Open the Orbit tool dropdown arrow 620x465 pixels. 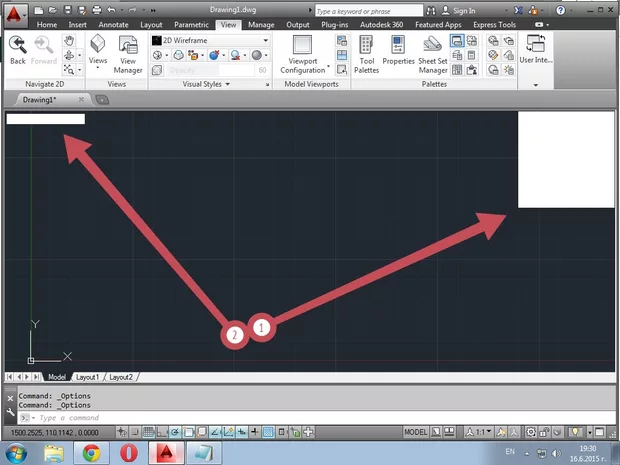[x=80, y=55]
